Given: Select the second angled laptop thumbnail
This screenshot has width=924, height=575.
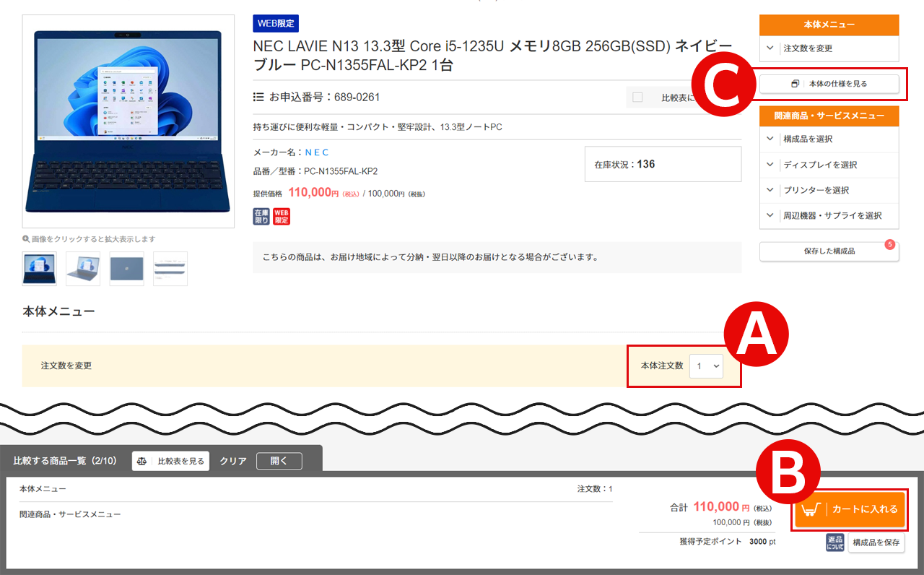Looking at the screenshot, I should click(x=83, y=269).
